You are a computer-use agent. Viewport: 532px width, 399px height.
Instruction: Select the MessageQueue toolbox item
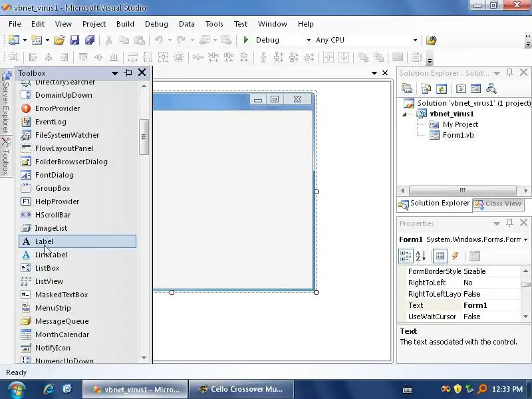tap(77, 321)
